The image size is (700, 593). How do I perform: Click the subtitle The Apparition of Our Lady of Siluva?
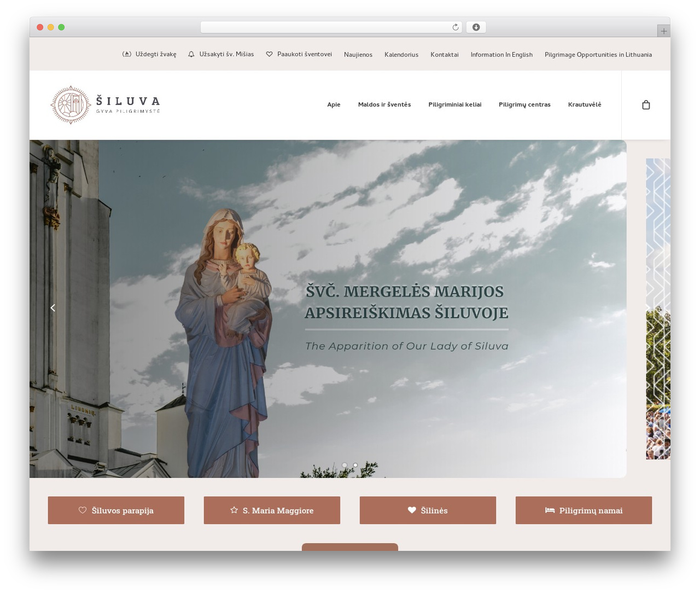tap(407, 346)
